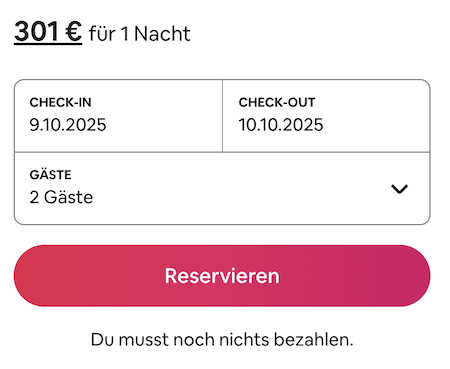Click the "2 Gäste" value text
Image resolution: width=450 pixels, height=369 pixels.
click(61, 197)
